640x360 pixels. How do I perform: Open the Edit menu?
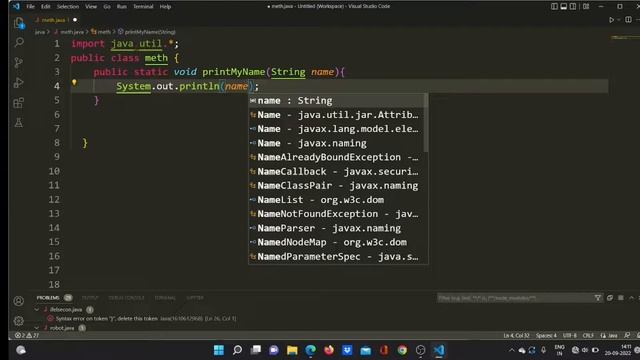[46, 7]
